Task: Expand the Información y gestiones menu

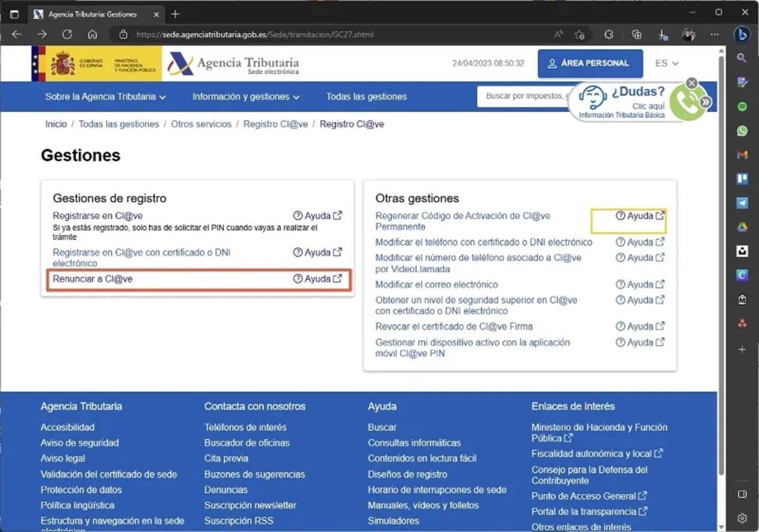Action: (245, 96)
